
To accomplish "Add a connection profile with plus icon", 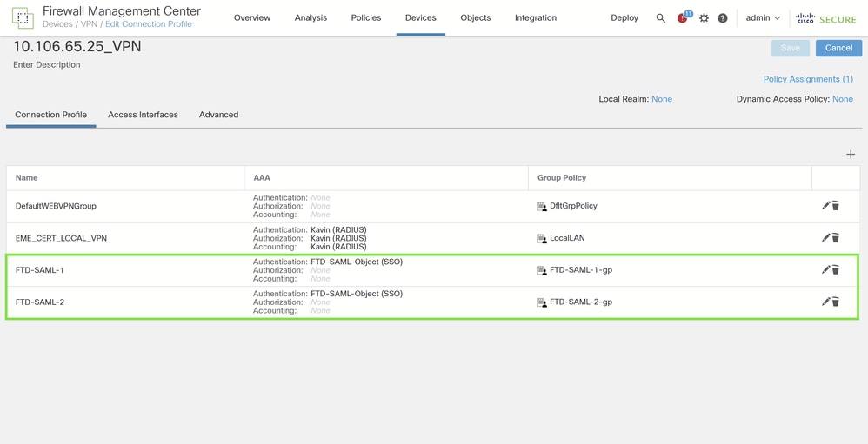I will click(x=851, y=155).
